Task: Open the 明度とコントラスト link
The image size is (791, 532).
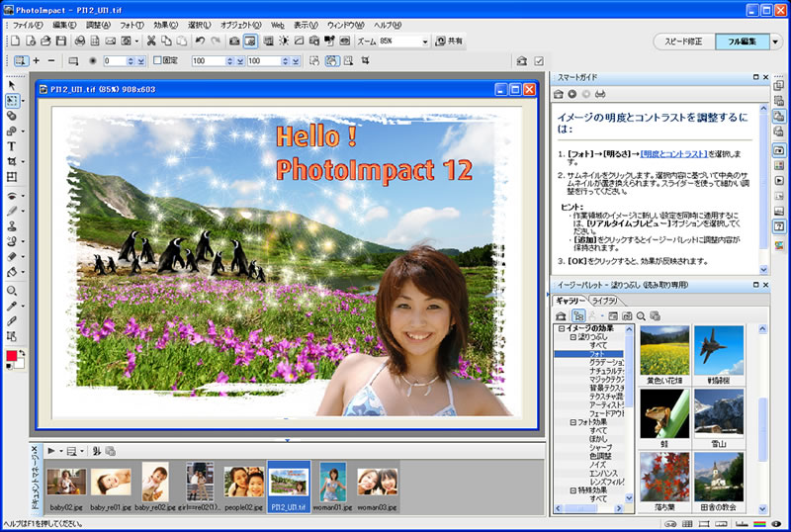Action: [673, 154]
